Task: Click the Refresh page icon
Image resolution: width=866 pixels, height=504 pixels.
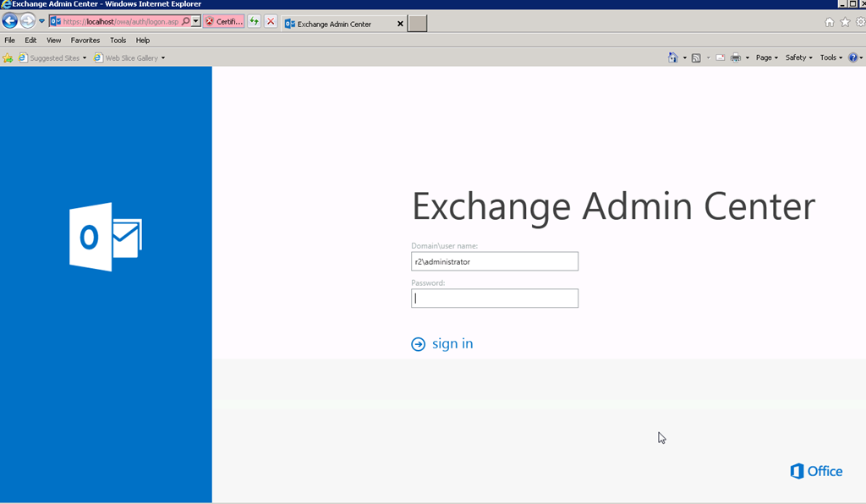Action: coord(254,21)
